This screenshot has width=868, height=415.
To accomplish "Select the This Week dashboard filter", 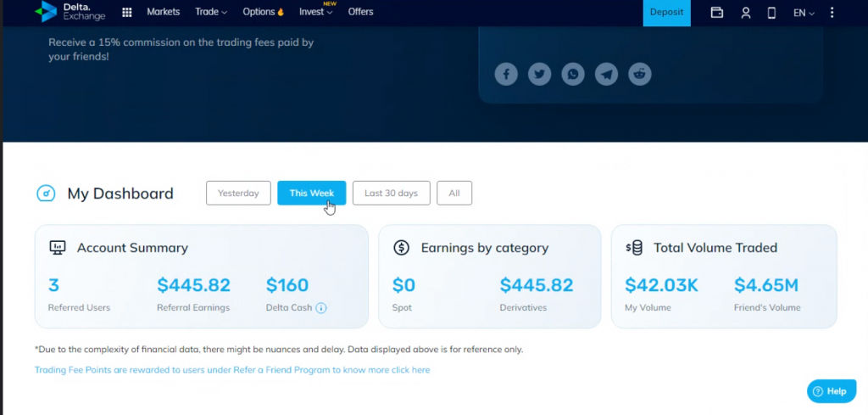I will click(x=312, y=193).
